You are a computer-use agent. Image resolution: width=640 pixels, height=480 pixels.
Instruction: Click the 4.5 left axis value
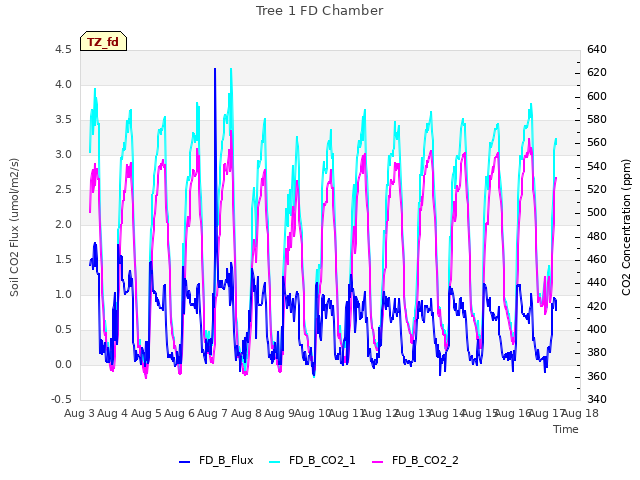(63, 49)
